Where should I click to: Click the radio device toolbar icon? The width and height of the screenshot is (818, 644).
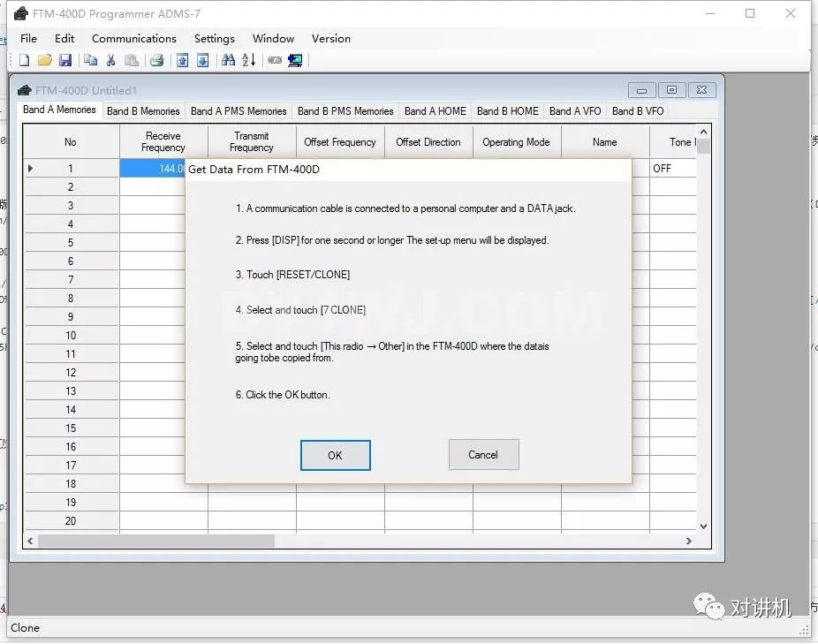(x=275, y=60)
